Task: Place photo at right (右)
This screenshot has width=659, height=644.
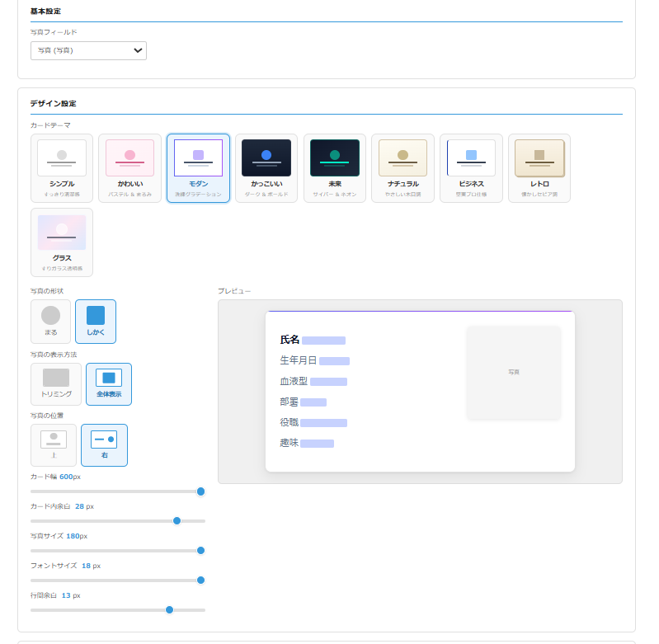Action: coord(104,445)
